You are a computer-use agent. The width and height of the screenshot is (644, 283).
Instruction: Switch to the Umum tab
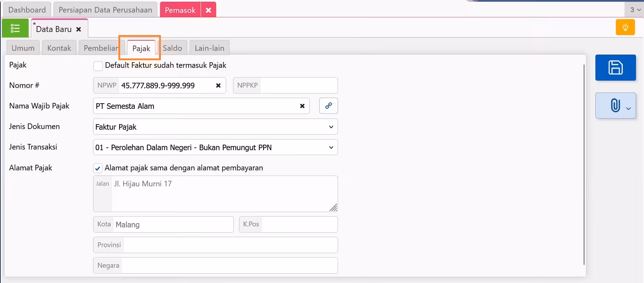tap(23, 48)
